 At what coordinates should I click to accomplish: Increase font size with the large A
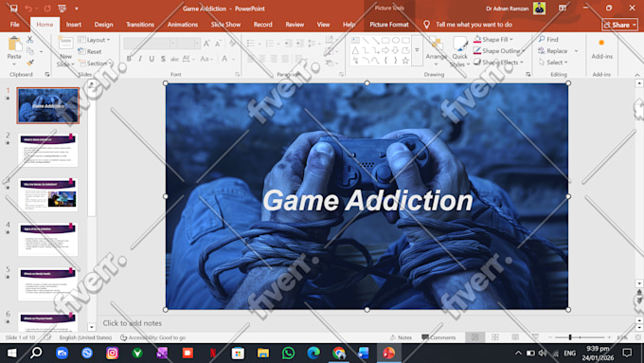206,44
